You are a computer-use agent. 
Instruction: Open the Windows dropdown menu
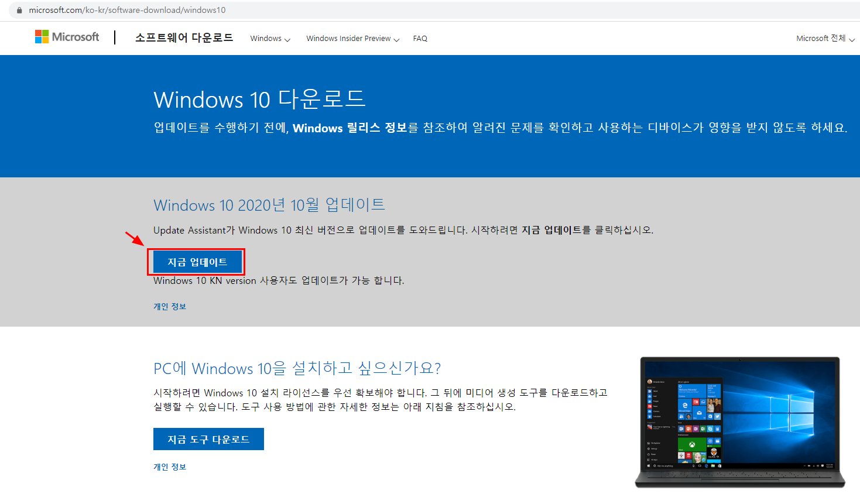(x=270, y=39)
